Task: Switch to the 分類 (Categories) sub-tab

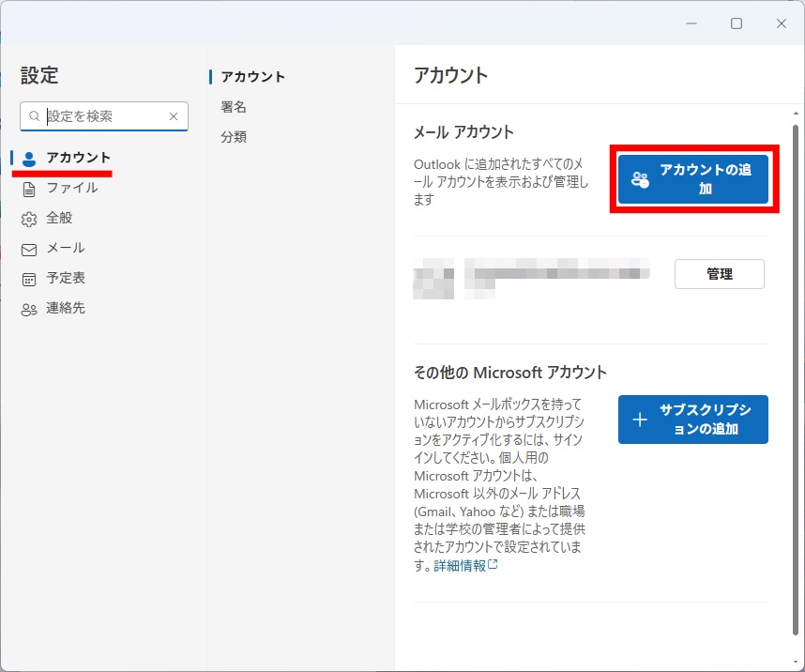Action: click(234, 137)
